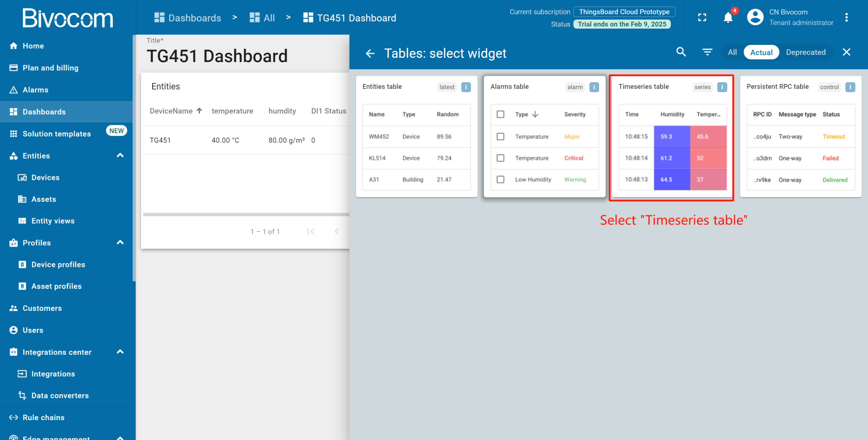The width and height of the screenshot is (868, 440).
Task: Check the Low Humidity alarm checkbox
Action: click(500, 180)
